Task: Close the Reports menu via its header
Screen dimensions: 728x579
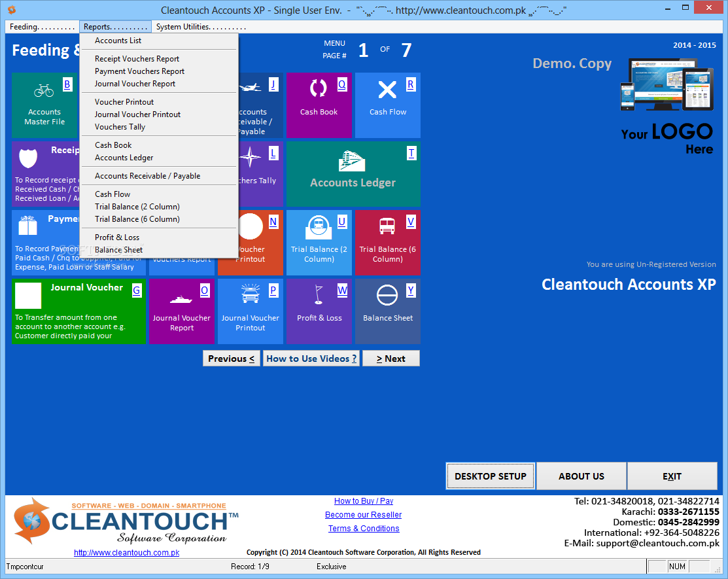Action: (116, 27)
